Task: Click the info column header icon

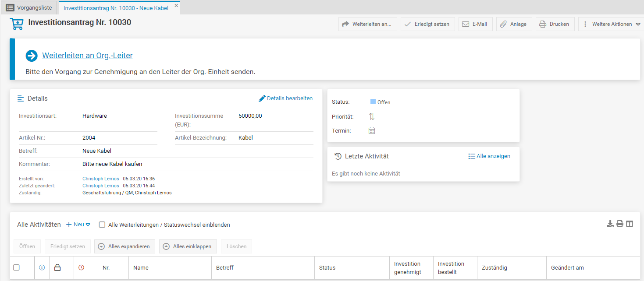Action: point(42,267)
